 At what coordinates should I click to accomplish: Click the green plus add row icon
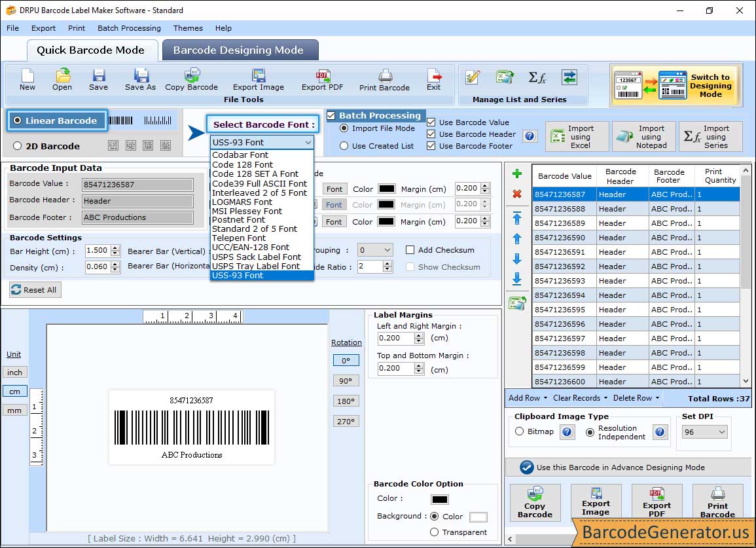tap(517, 174)
